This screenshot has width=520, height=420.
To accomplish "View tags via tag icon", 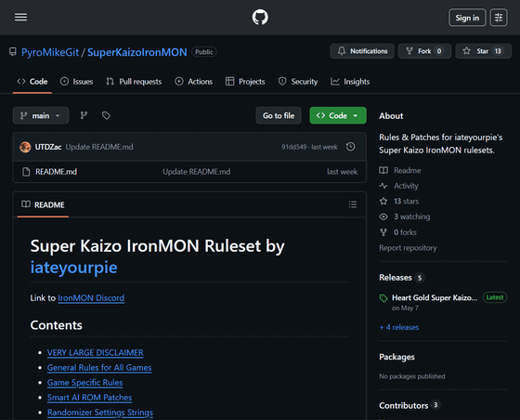I will pyautogui.click(x=106, y=115).
